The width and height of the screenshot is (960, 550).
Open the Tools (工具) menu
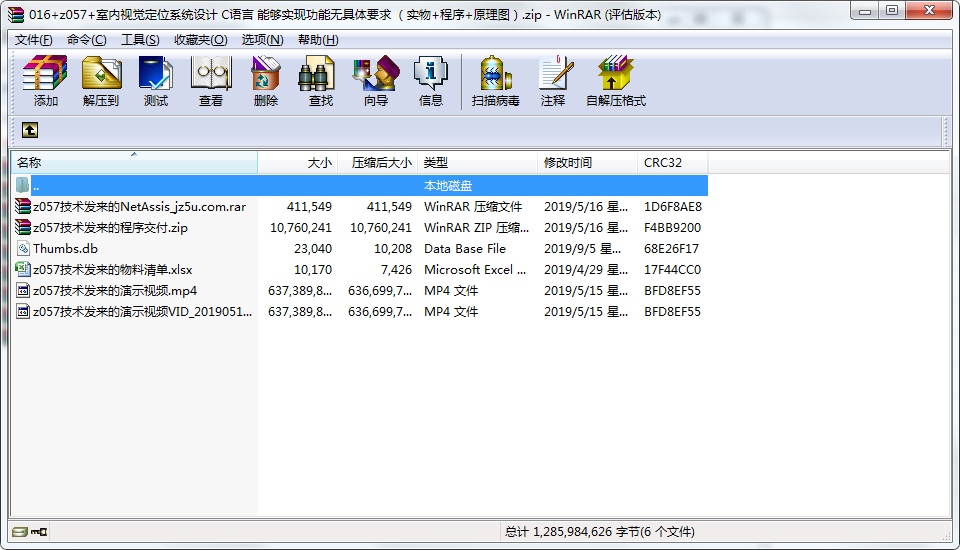[x=140, y=40]
